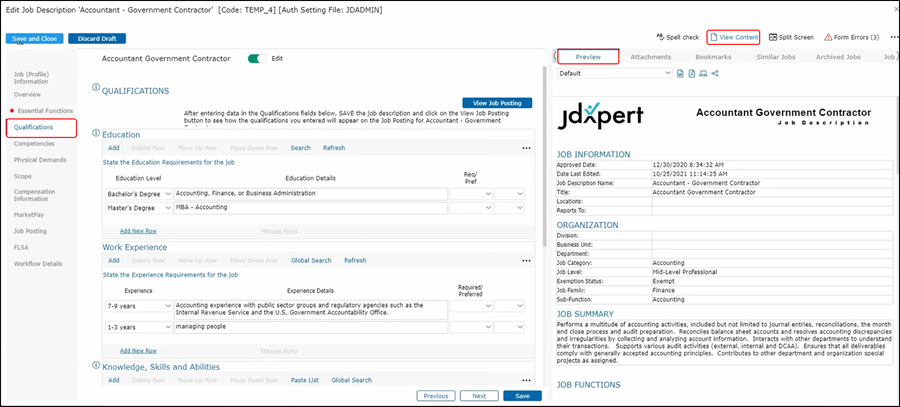The image size is (900, 407).
Task: Click the print icon beside the PDF icon
Action: pos(704,74)
